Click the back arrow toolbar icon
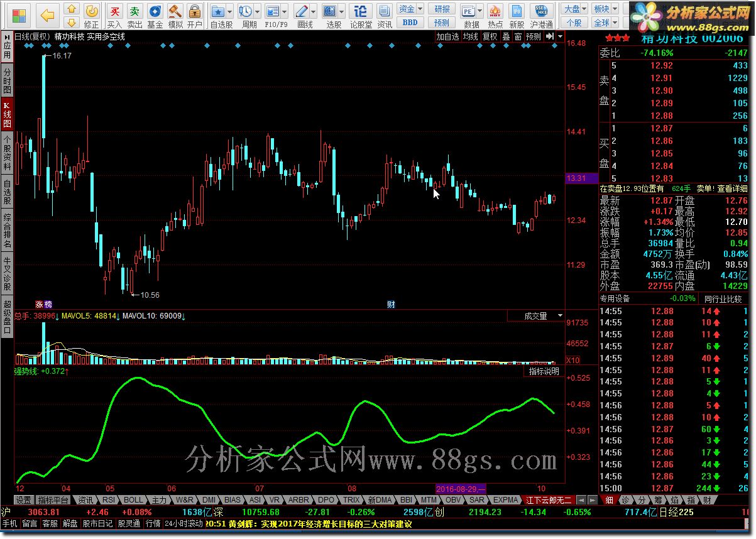 coord(48,14)
